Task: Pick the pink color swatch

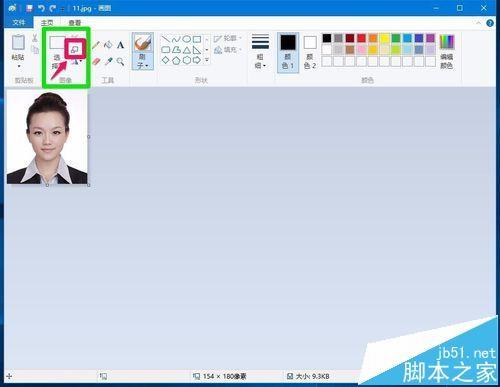Action: [361, 50]
